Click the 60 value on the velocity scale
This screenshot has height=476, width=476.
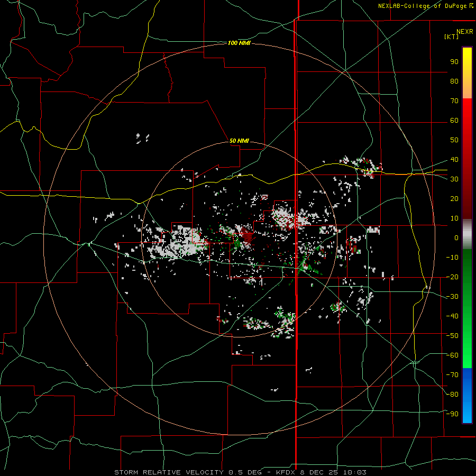[x=454, y=121]
